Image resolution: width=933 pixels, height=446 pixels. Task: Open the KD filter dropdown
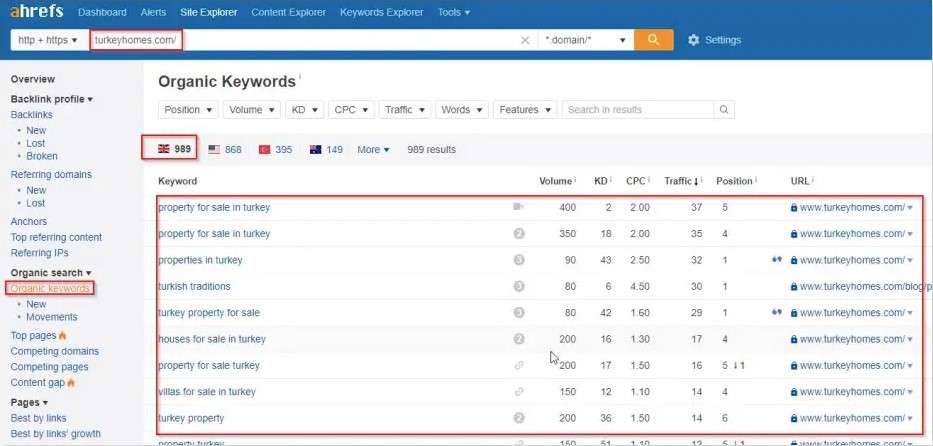(305, 109)
